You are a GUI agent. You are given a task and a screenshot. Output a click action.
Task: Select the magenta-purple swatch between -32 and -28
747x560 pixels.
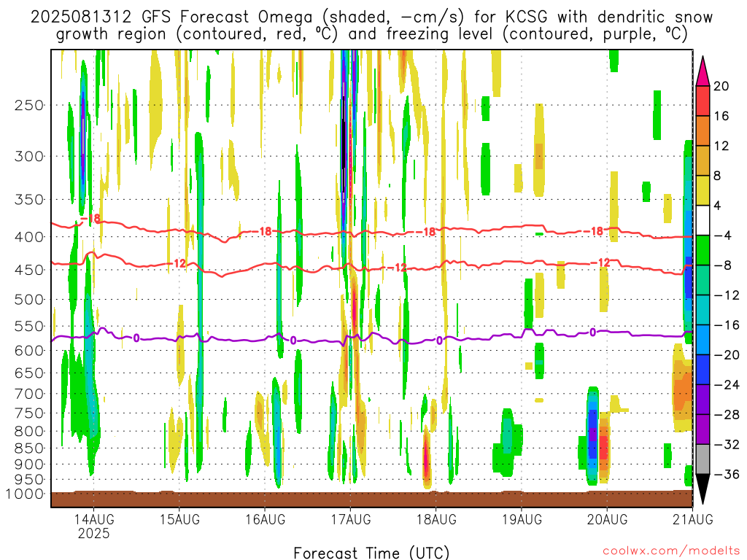pyautogui.click(x=703, y=429)
